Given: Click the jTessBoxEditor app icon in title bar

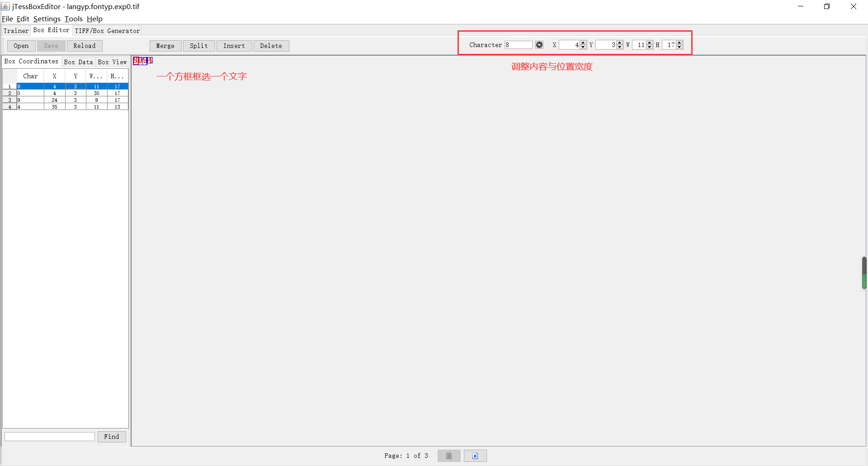Looking at the screenshot, I should coord(5,6).
